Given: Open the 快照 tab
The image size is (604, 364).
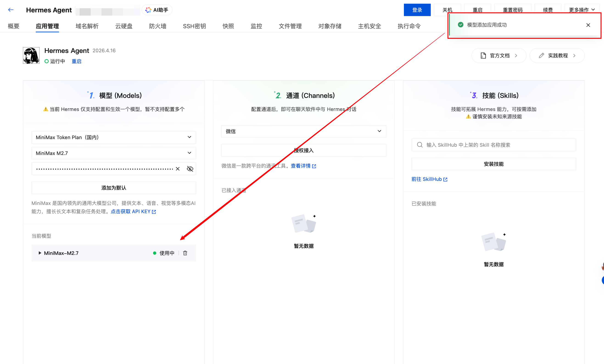Looking at the screenshot, I should (228, 26).
